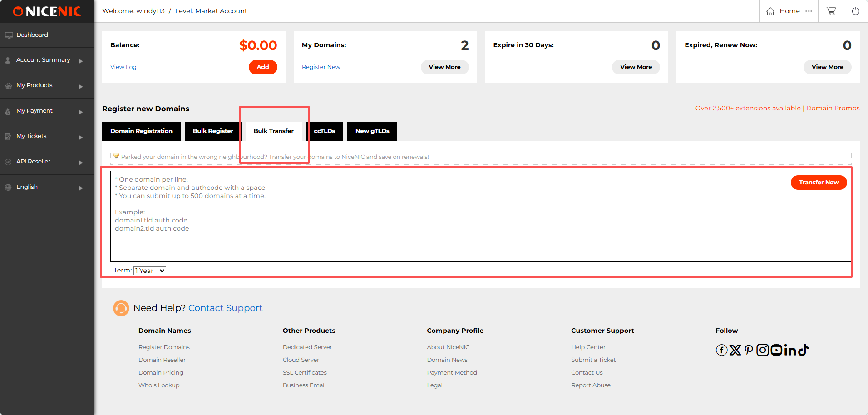Open Domain Pricing footer link
This screenshot has height=415, width=868.
[161, 373]
